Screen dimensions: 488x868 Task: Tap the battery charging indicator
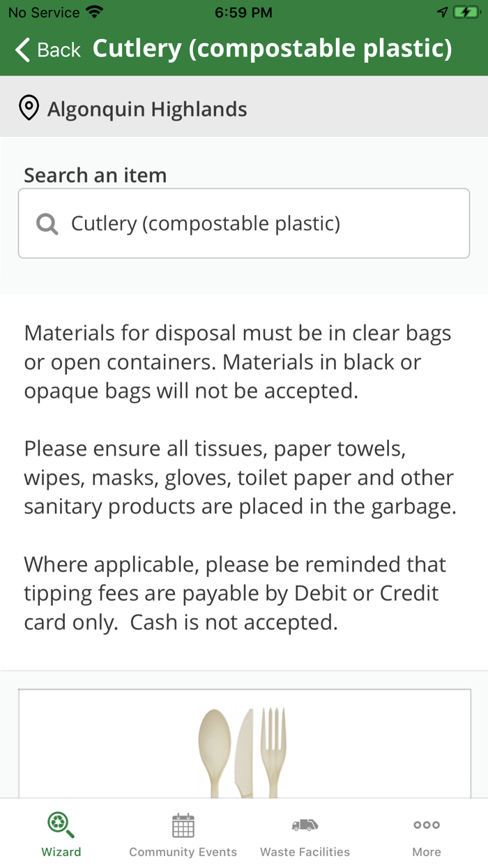click(467, 12)
